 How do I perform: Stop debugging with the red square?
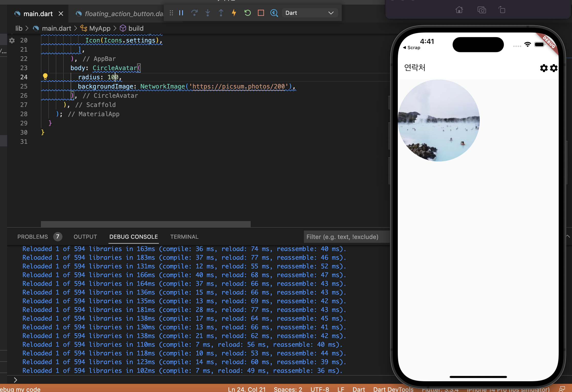pos(261,13)
